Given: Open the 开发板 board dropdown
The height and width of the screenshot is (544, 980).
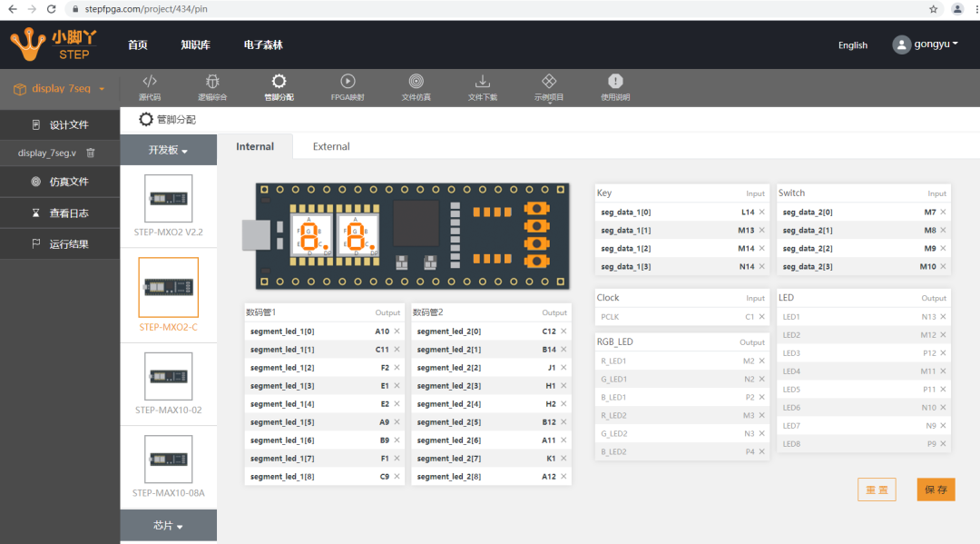Looking at the screenshot, I should [x=168, y=150].
